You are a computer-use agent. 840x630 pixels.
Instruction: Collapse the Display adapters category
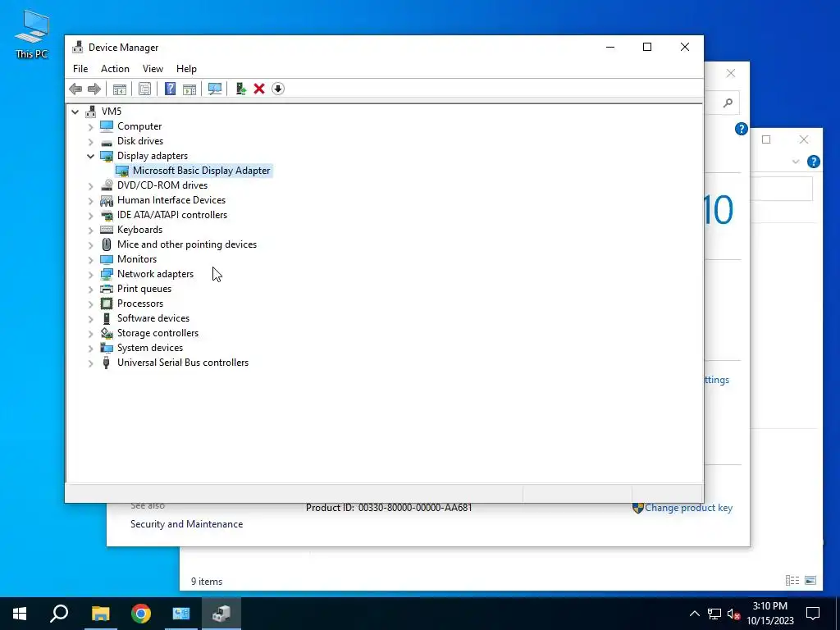click(x=90, y=157)
